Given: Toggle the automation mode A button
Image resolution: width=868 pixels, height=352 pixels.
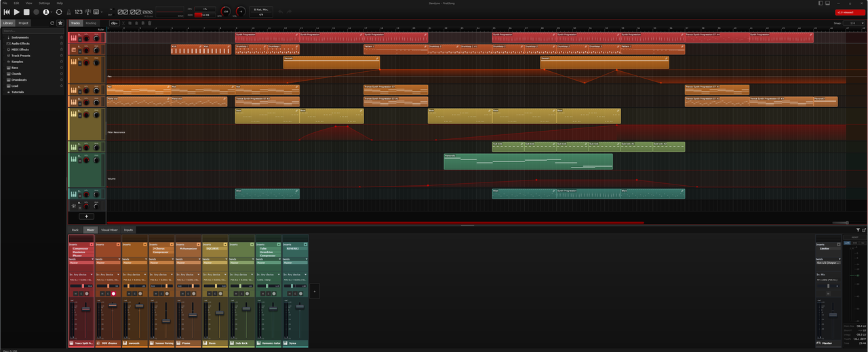Looking at the screenshot, I should tap(46, 12).
